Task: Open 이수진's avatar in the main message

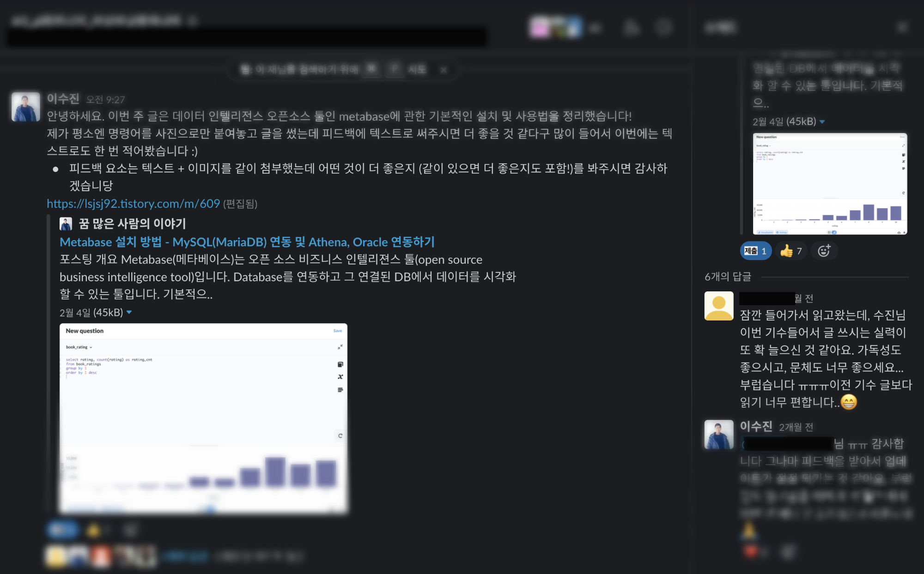Action: pyautogui.click(x=26, y=107)
